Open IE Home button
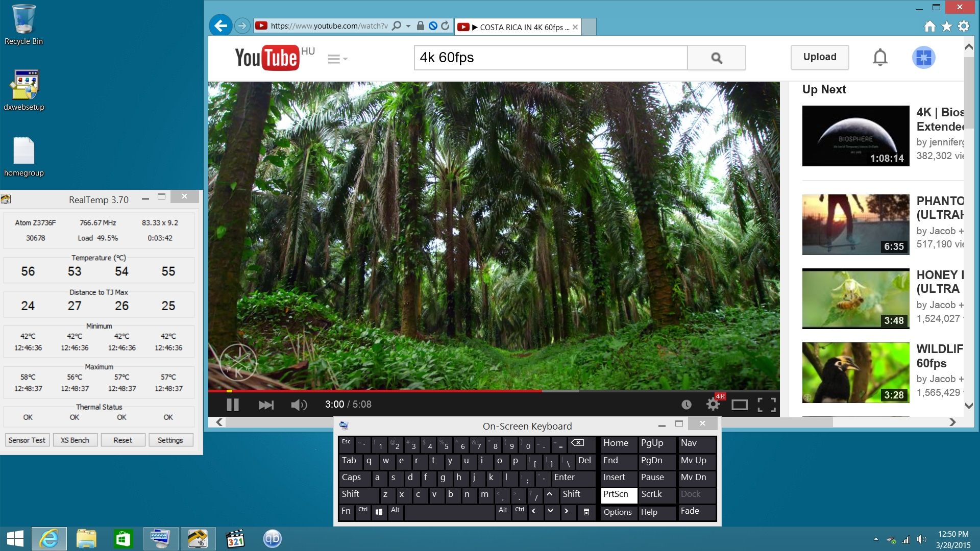 930,26
